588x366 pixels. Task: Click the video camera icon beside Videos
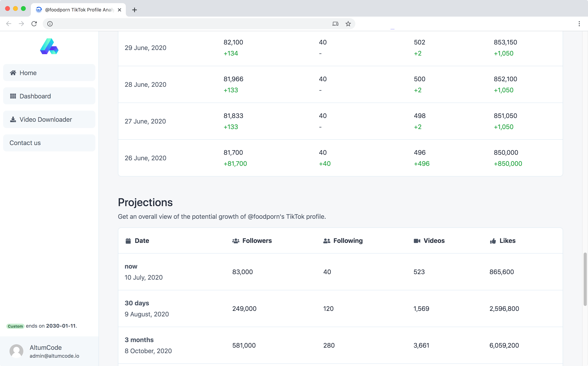pos(417,241)
